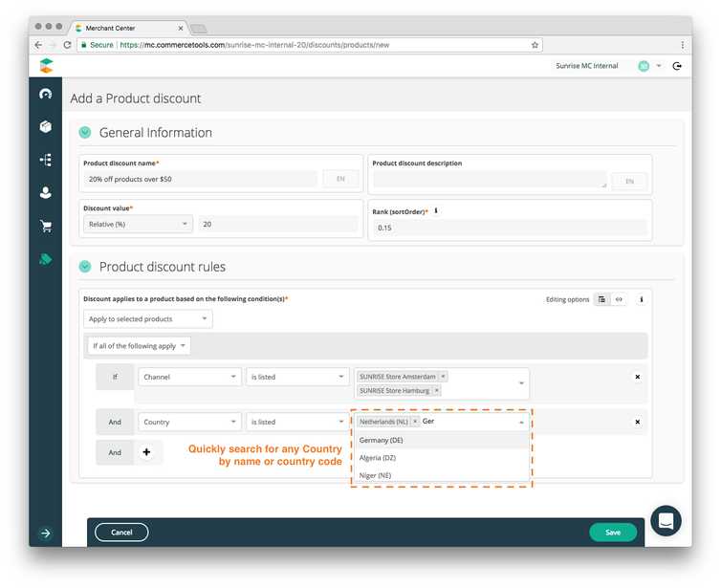Collapse the General Information section
721x588 pixels.
click(x=85, y=133)
